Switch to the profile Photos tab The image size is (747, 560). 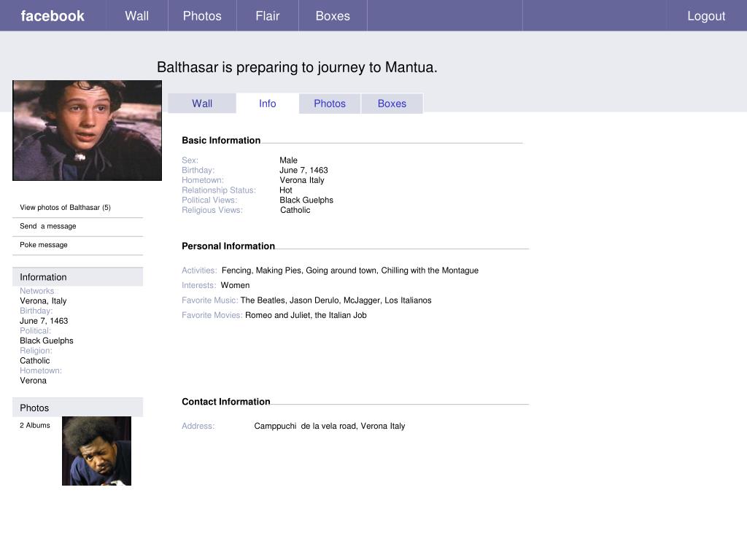[x=330, y=104]
